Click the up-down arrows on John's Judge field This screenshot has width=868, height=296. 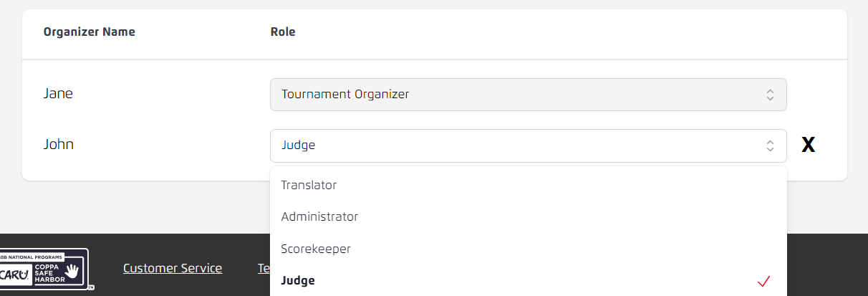(770, 145)
